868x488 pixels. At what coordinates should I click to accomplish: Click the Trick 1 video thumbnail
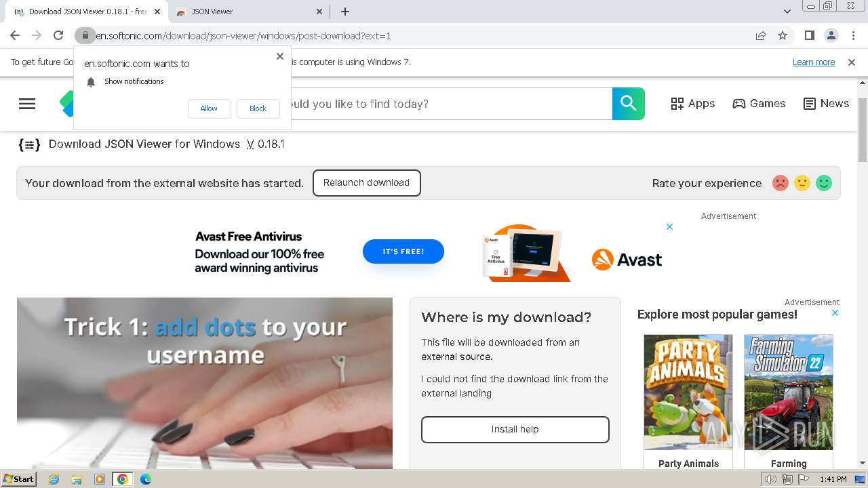click(205, 383)
